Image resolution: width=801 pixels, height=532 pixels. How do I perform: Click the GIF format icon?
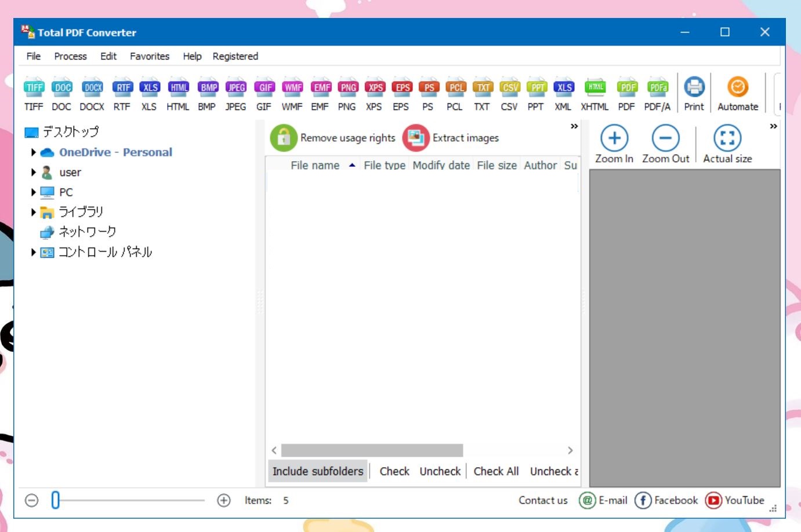[264, 94]
